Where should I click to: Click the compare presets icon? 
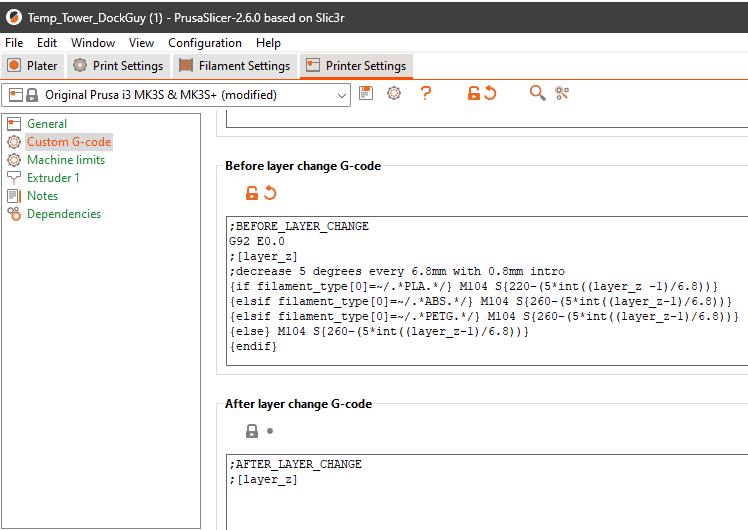562,93
